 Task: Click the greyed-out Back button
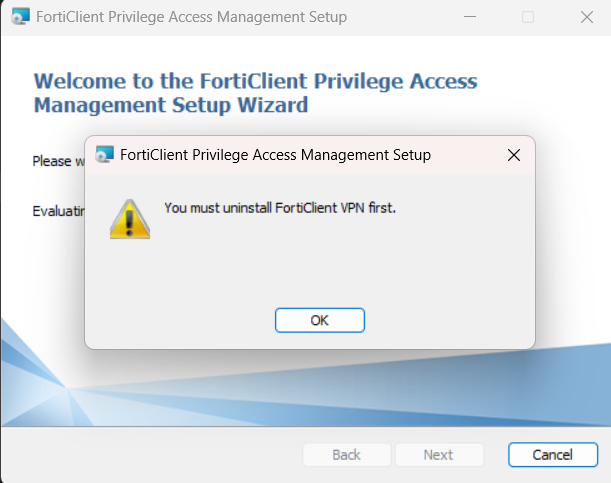pos(346,455)
